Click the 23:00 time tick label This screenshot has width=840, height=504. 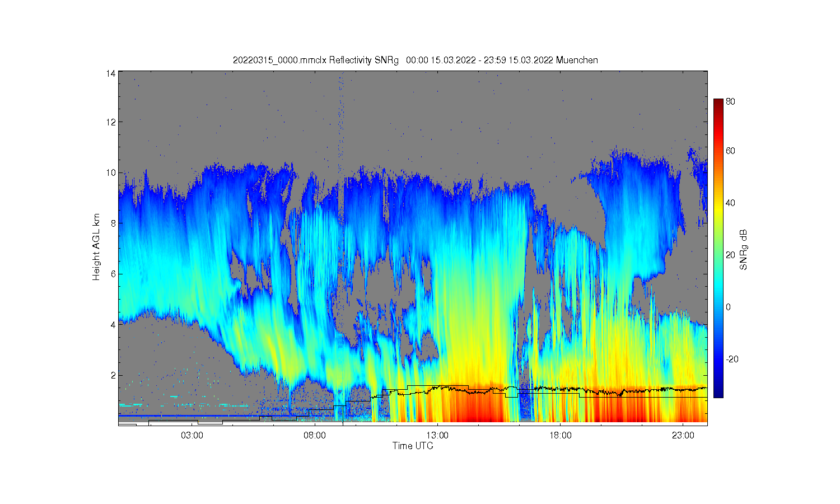[x=683, y=435]
